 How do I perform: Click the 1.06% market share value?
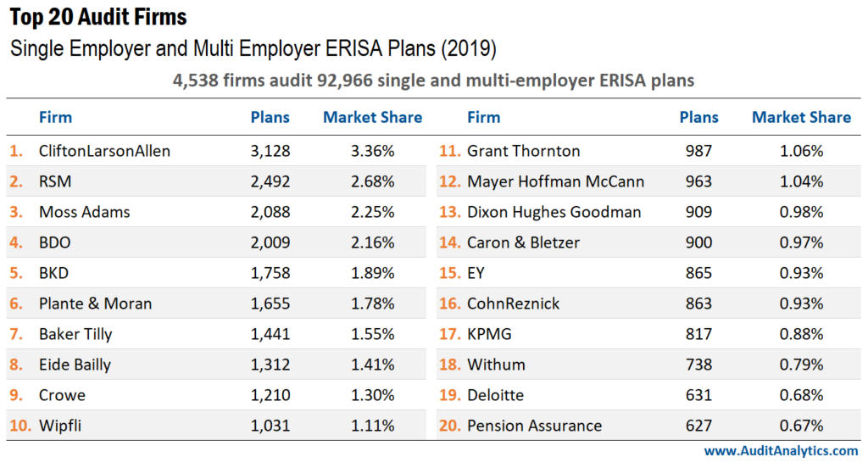coord(802,151)
